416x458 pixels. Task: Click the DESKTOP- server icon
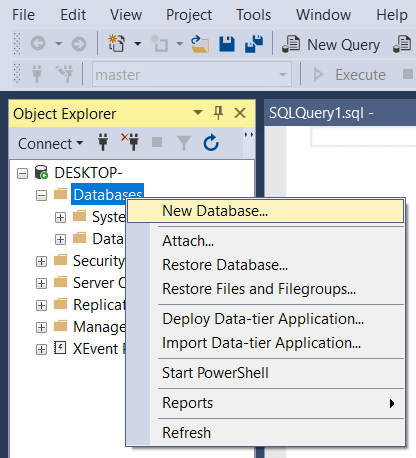click(x=42, y=172)
